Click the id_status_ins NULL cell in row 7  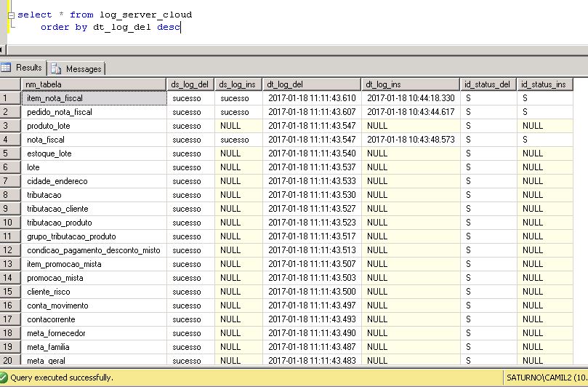point(545,181)
